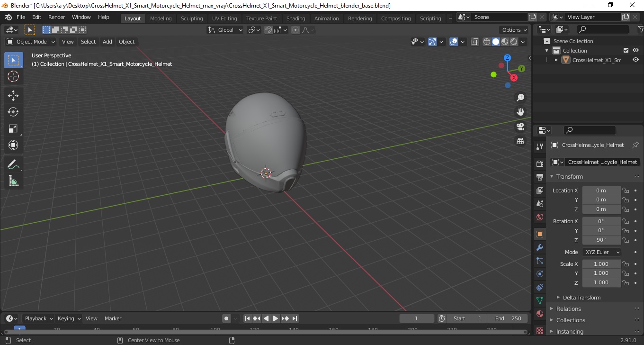
Task: Select the Annotate tool
Action: [x=13, y=164]
